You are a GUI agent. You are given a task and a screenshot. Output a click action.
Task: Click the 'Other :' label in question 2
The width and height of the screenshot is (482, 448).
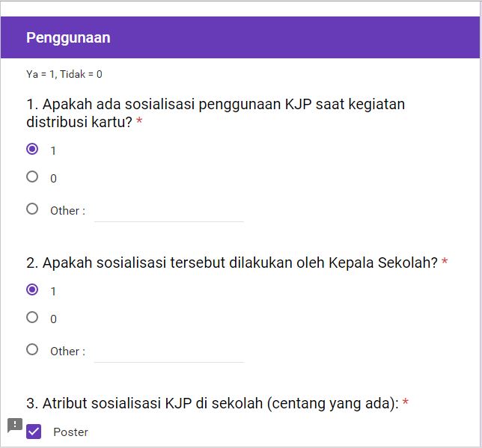click(x=67, y=352)
